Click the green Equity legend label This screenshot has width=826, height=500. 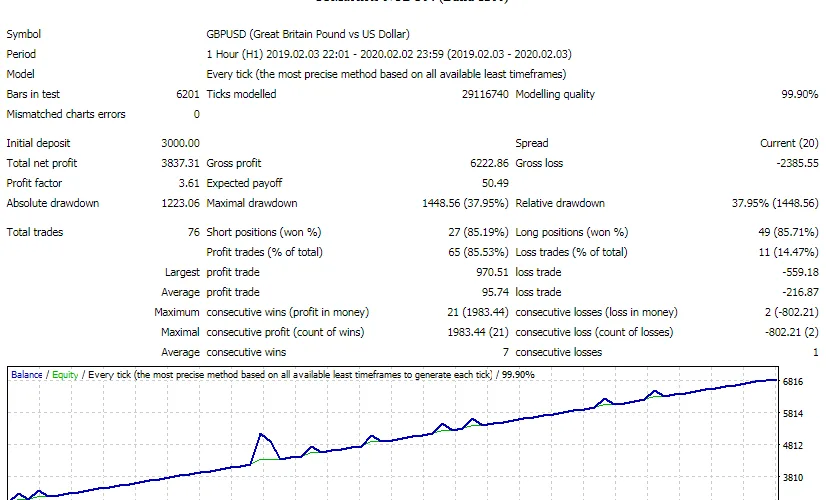pos(65,375)
